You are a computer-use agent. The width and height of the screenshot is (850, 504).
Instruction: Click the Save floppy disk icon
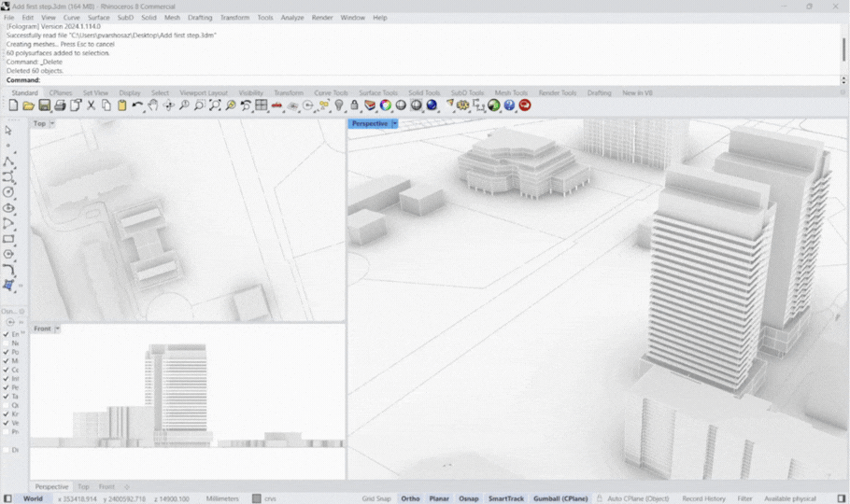point(45,105)
